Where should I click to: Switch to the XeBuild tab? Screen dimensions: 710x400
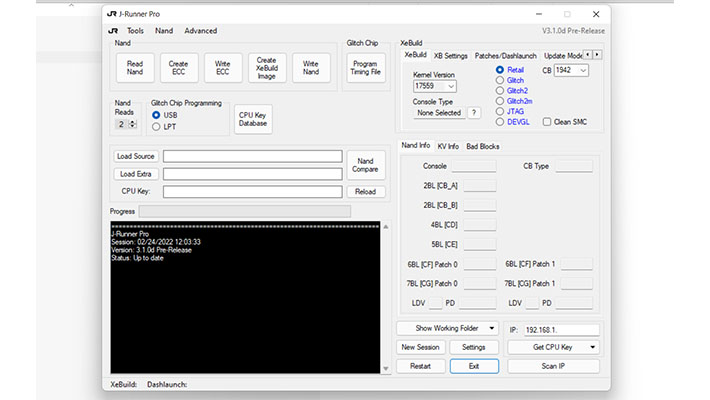[415, 55]
